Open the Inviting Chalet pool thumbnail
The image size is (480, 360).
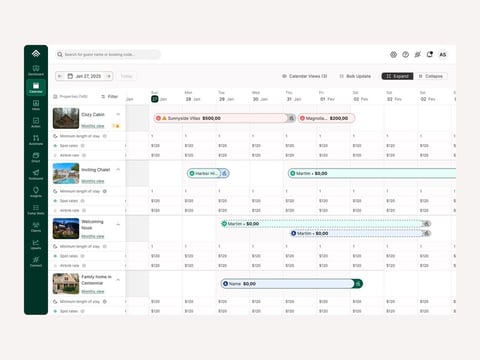(66, 173)
